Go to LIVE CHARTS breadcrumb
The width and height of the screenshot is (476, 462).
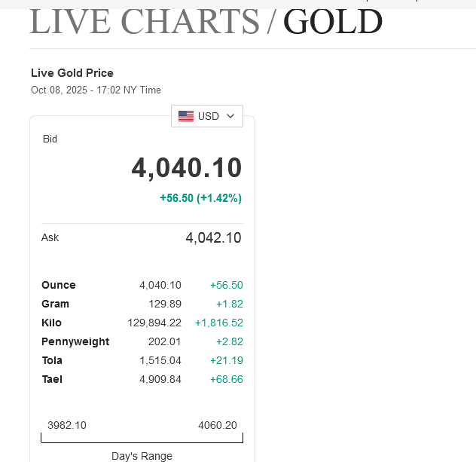[x=144, y=21]
